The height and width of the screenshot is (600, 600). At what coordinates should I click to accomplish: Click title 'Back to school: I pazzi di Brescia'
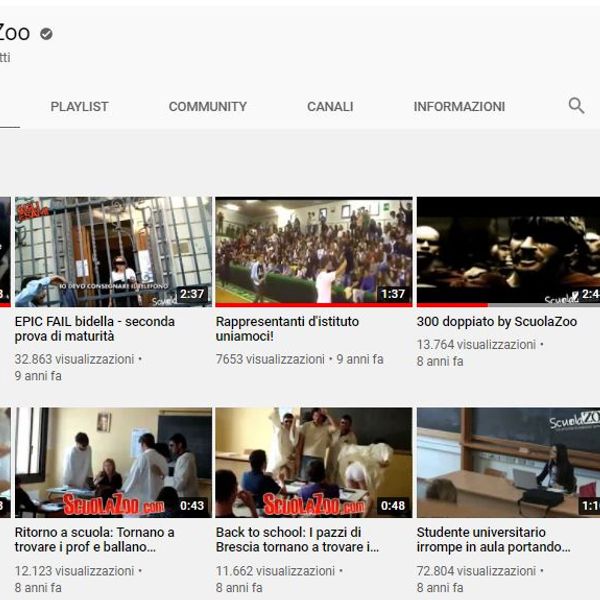tap(297, 540)
